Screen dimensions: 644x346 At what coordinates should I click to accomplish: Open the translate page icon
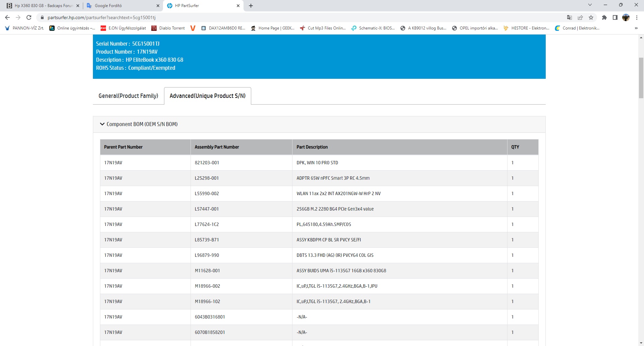(569, 17)
